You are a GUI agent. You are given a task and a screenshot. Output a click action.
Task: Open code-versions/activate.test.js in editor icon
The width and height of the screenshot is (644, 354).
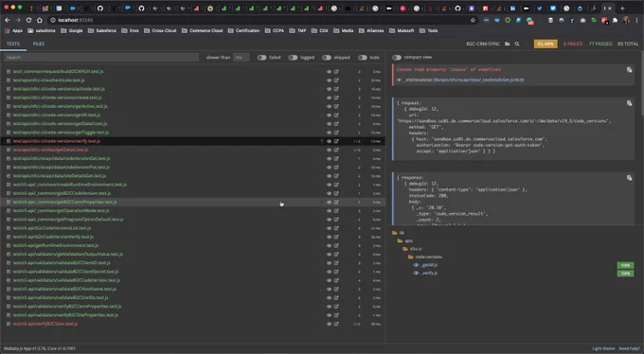coord(336,89)
